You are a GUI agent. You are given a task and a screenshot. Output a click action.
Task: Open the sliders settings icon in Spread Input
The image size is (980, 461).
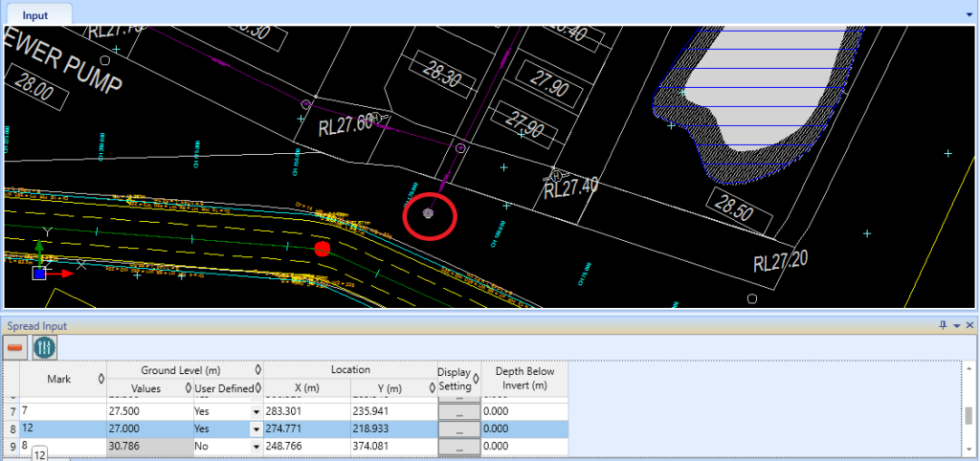(44, 346)
